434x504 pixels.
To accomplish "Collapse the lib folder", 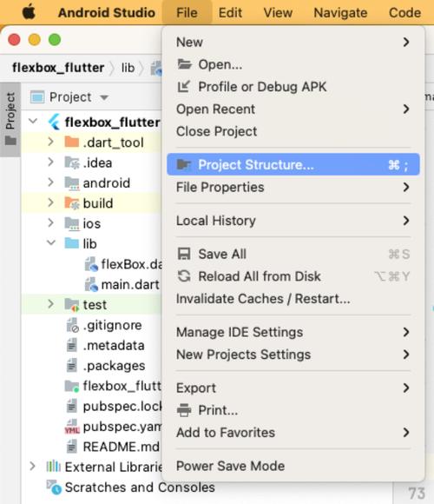I will pyautogui.click(x=51, y=243).
